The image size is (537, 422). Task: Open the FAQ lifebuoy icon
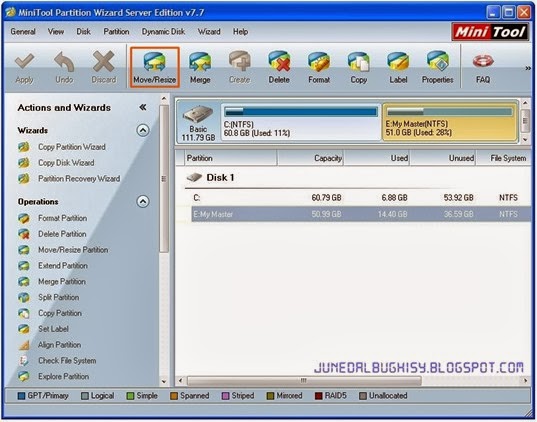[483, 62]
